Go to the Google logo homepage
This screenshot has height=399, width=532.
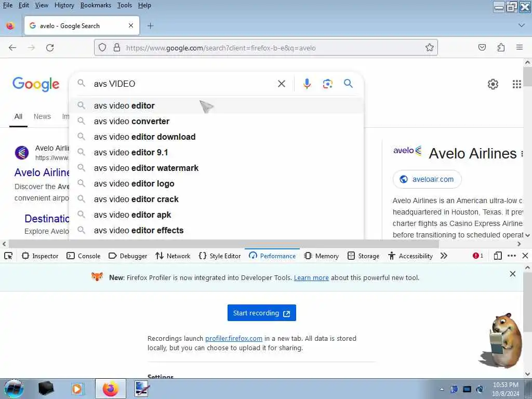[36, 84]
